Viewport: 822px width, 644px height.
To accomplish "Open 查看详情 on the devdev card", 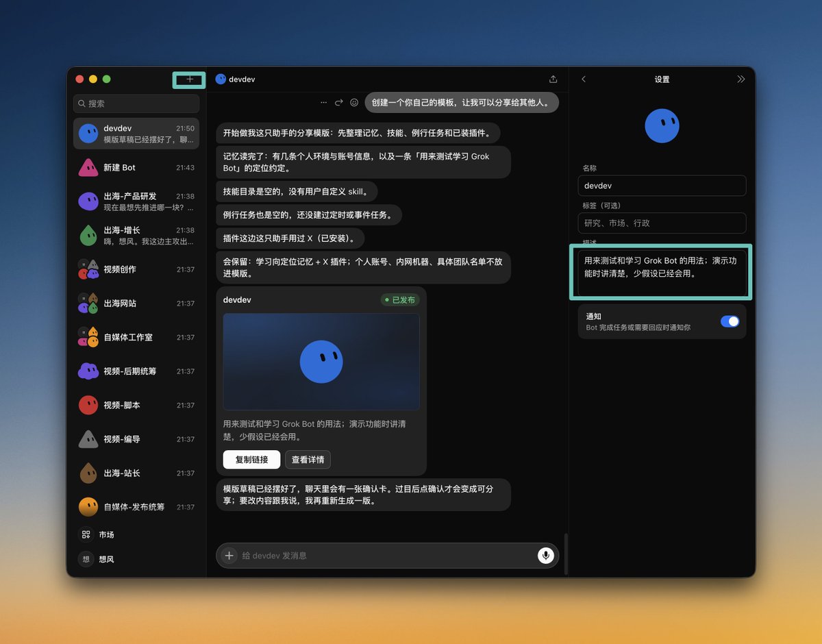I will [308, 460].
